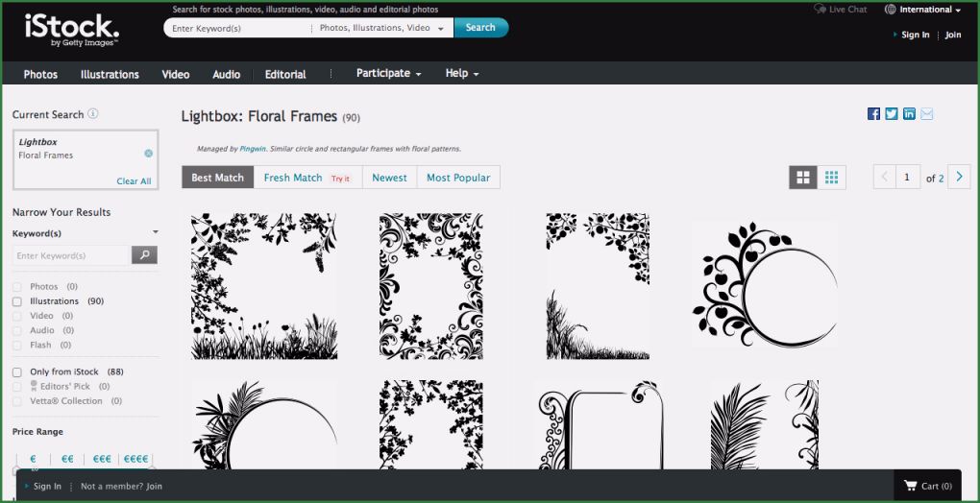Enable Only from iStock checkbox

tap(17, 372)
